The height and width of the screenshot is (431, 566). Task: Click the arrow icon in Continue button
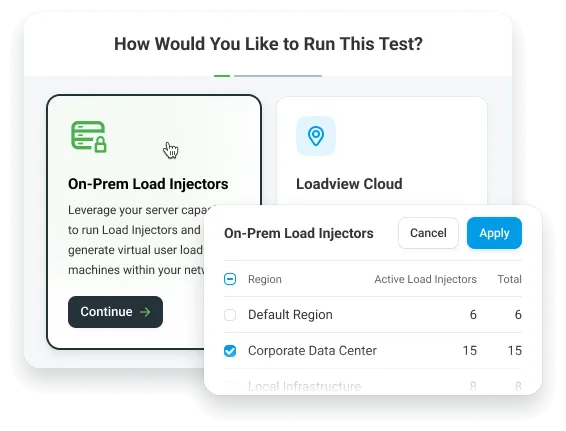(145, 312)
